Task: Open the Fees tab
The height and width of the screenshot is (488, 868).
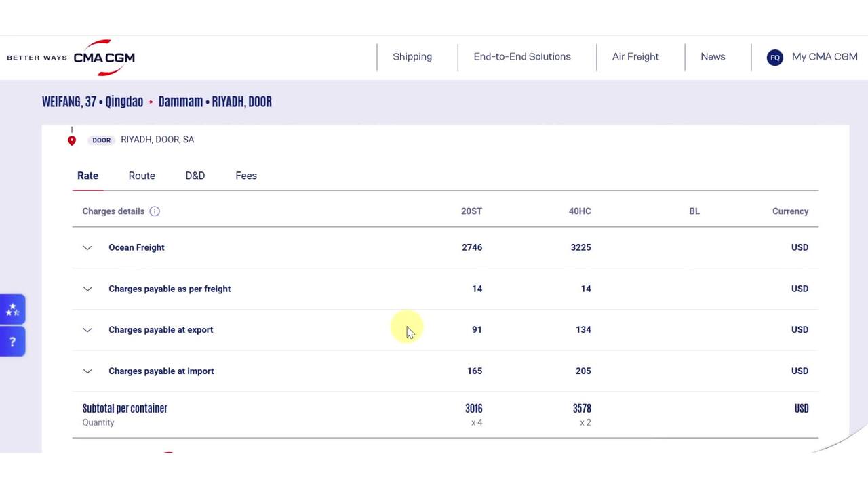Action: pyautogui.click(x=246, y=176)
